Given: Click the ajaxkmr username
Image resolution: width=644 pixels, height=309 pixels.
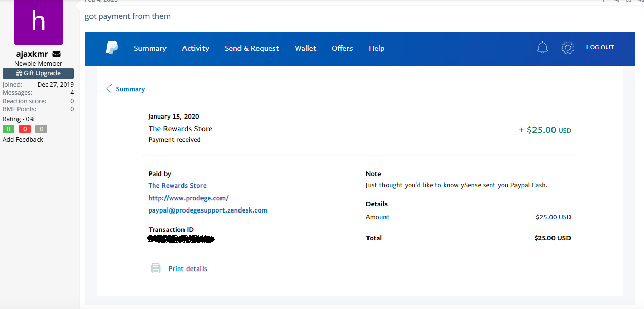Looking at the screenshot, I should point(32,54).
